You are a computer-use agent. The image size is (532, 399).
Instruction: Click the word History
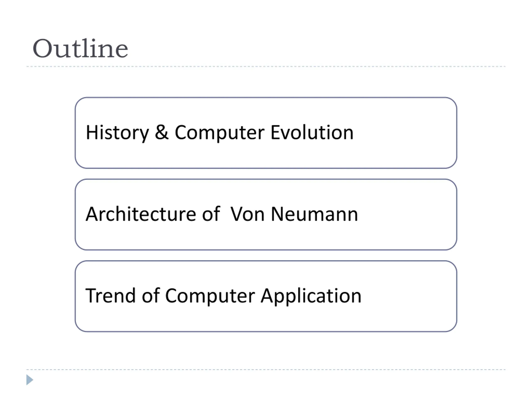[x=117, y=133]
